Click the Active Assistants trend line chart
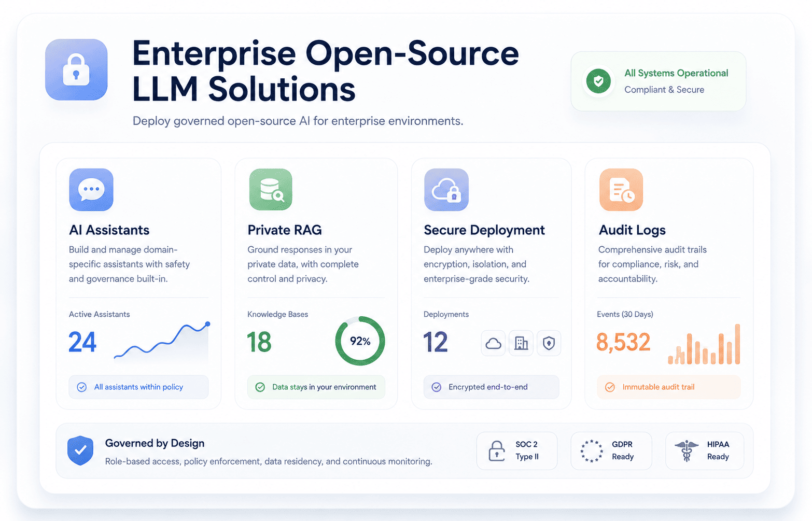This screenshot has width=812, height=521. 161,341
